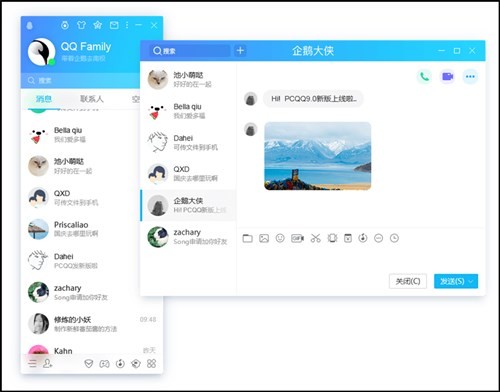Select QXD in chat window sidebar
Screen dimensions: 500x392
click(188, 173)
